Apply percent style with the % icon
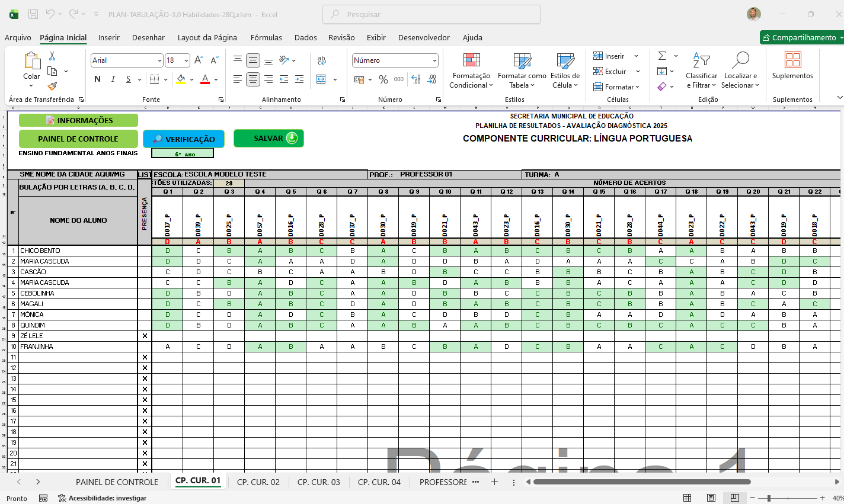This screenshot has width=844, height=504. coord(383,79)
